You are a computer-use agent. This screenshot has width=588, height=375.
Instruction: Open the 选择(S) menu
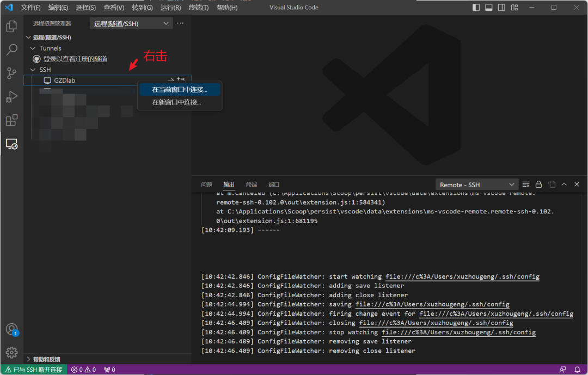85,8
